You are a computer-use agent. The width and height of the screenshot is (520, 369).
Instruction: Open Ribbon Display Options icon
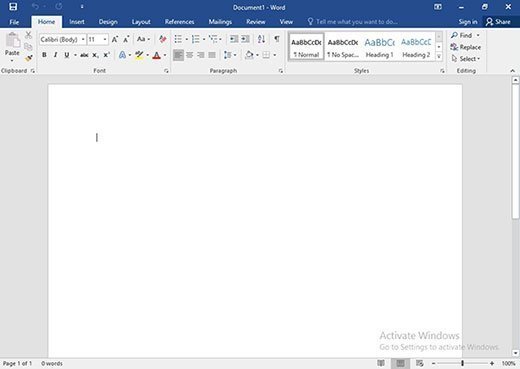pos(438,7)
